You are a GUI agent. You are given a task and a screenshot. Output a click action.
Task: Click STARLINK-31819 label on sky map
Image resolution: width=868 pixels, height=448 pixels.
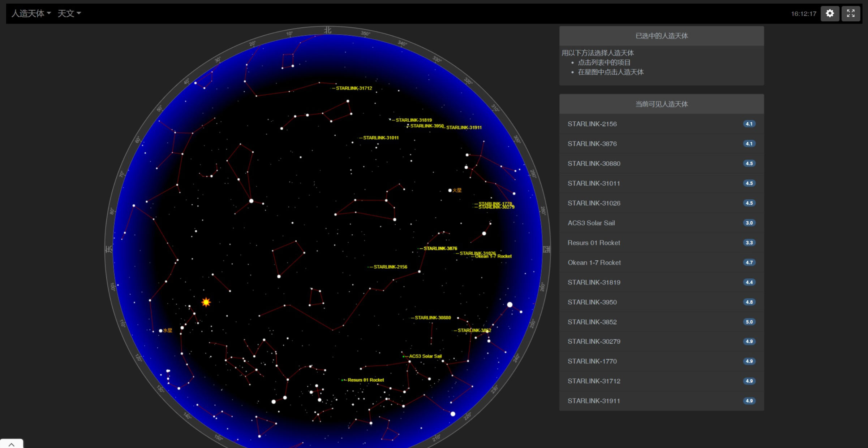coord(414,120)
